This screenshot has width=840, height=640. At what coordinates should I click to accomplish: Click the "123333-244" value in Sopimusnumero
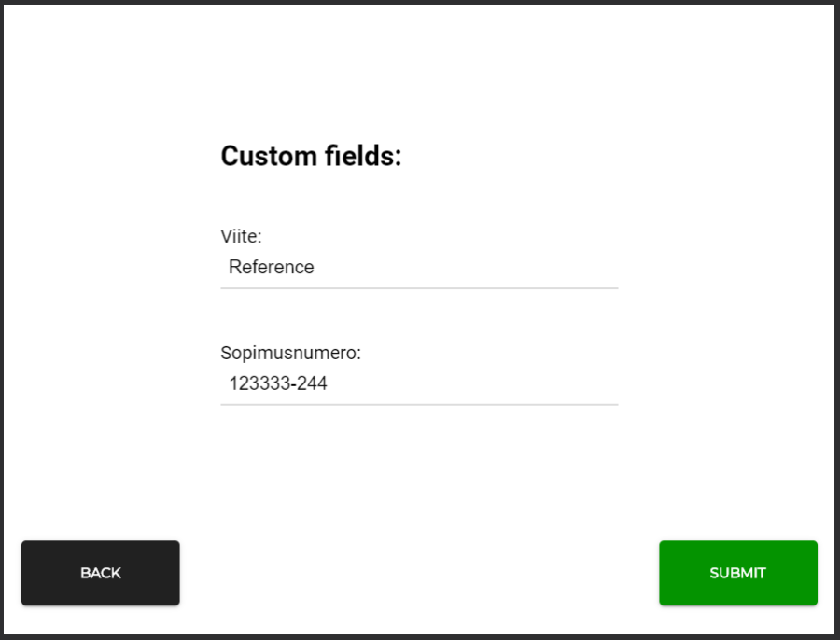click(x=278, y=383)
